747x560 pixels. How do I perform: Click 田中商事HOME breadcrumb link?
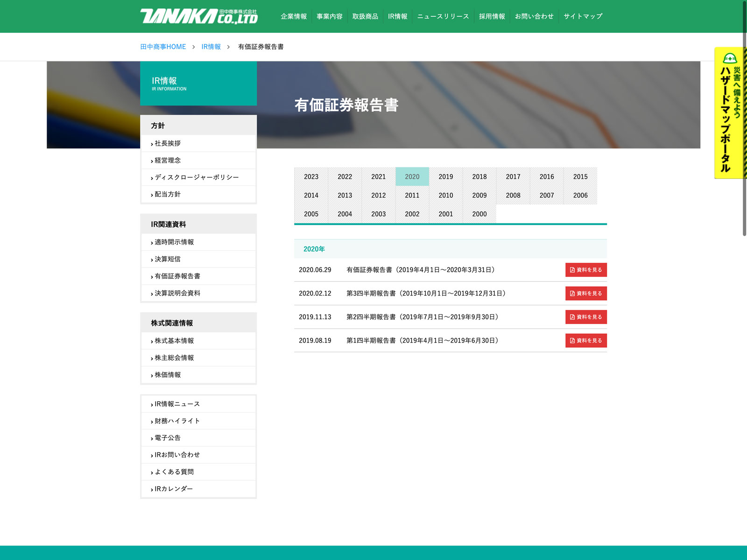tap(163, 47)
